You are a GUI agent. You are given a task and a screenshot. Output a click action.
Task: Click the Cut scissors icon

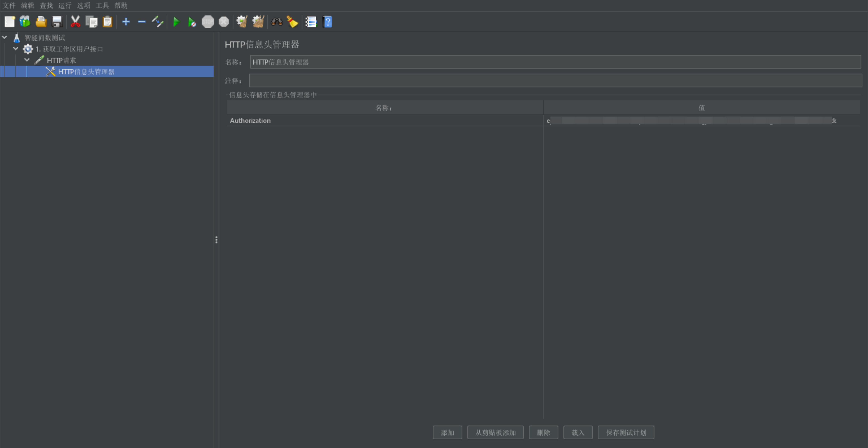pos(75,22)
